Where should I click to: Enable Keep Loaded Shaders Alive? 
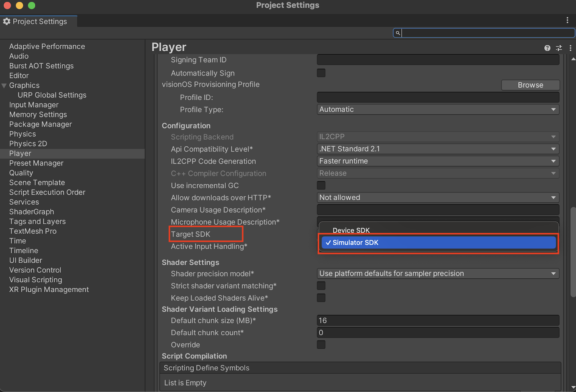321,298
